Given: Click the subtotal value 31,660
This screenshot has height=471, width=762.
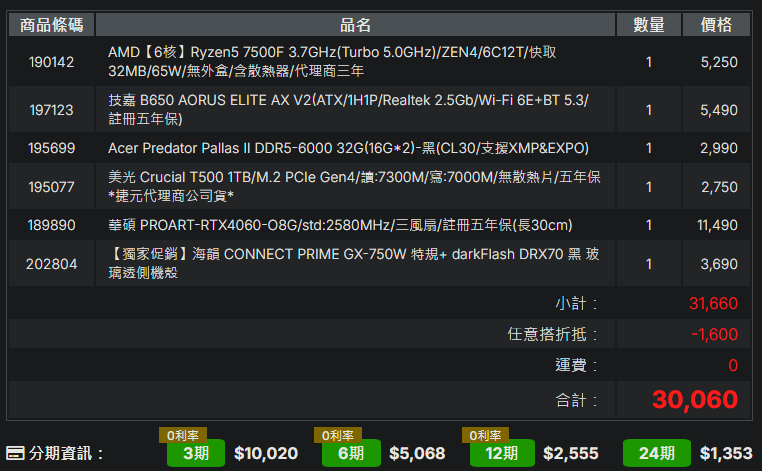Looking at the screenshot, I should pos(713,303).
